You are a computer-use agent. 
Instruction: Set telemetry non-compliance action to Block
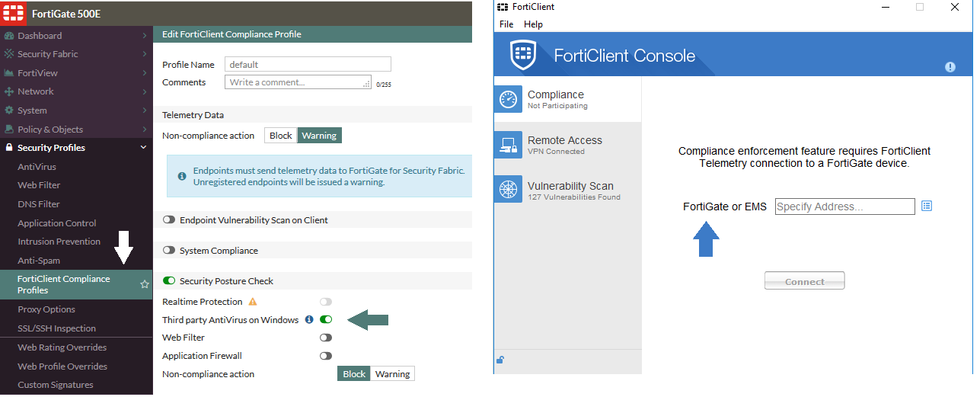click(281, 136)
